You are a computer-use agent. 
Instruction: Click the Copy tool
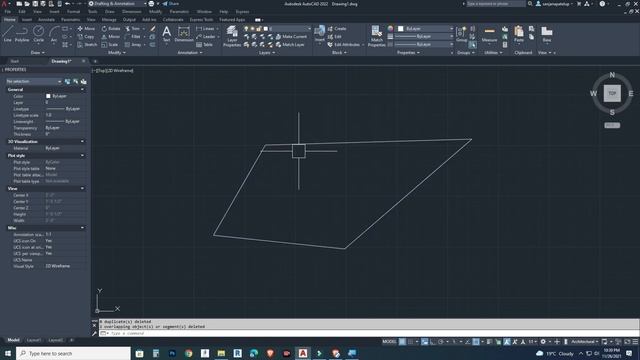point(86,37)
